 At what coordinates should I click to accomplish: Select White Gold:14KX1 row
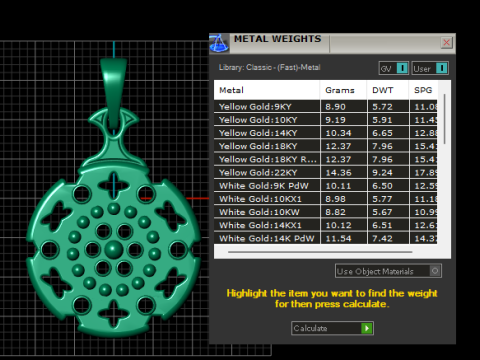click(326, 225)
